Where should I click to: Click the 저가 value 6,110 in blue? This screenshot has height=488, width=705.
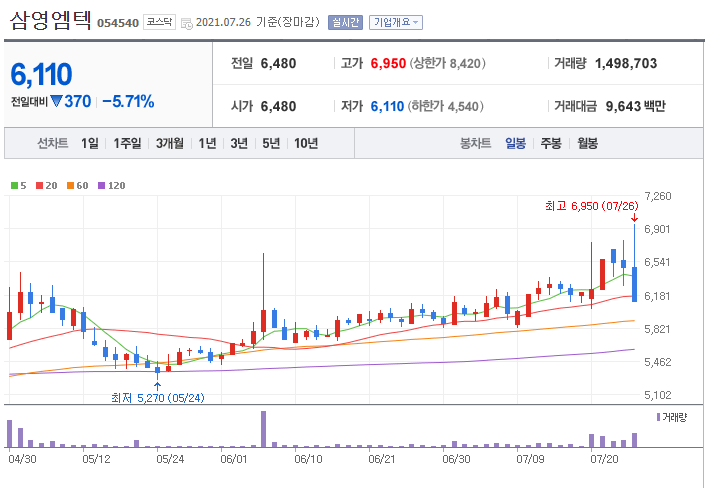(387, 107)
